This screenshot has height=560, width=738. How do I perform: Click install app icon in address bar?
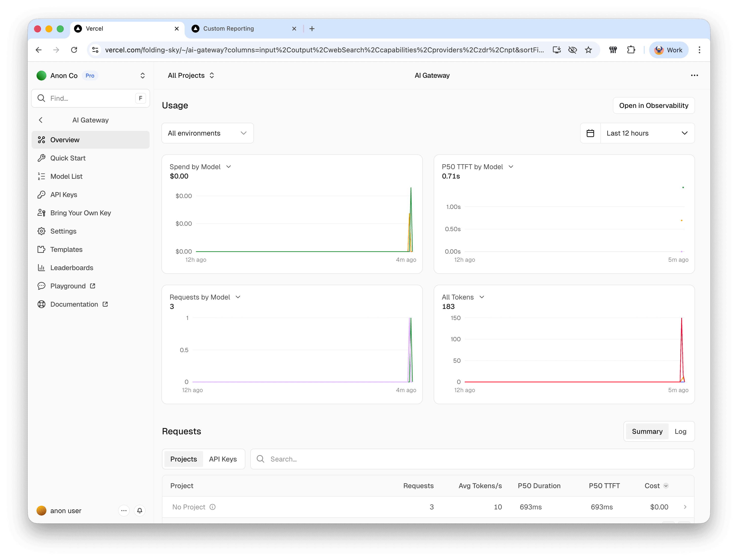(x=557, y=50)
